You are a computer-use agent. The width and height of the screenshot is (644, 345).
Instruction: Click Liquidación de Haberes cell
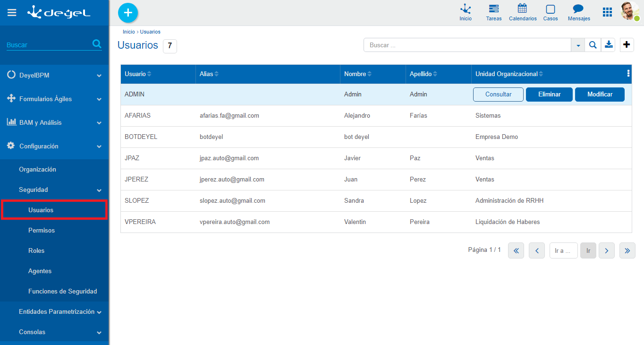[x=508, y=222]
